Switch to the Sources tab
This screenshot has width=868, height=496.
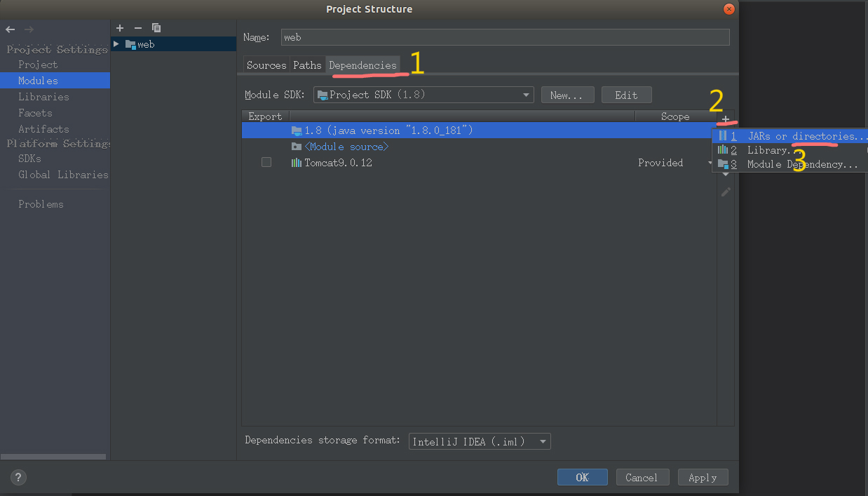tap(266, 65)
